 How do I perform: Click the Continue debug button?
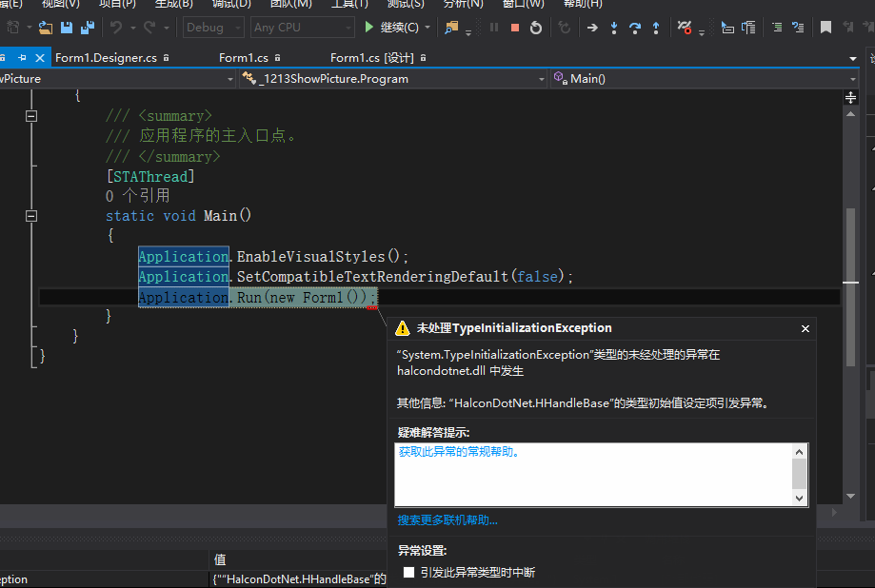[390, 27]
